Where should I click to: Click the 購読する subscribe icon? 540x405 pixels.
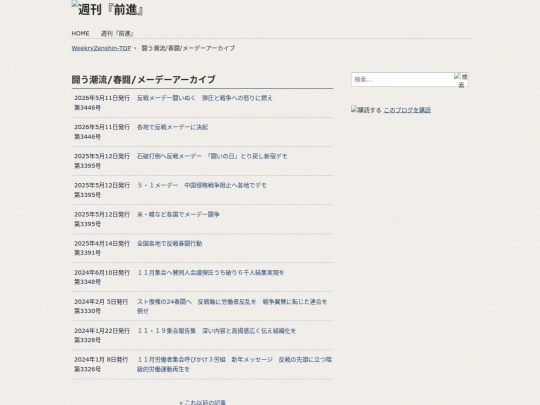click(x=366, y=110)
